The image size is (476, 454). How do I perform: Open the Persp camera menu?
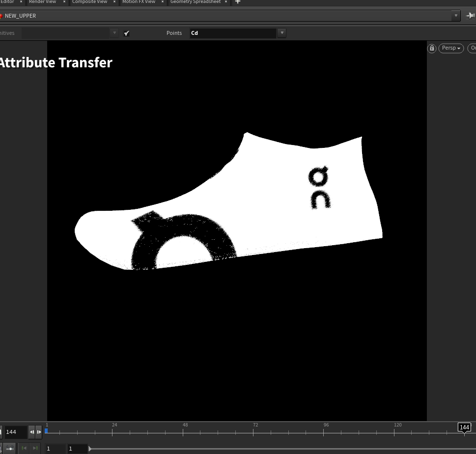coord(451,48)
